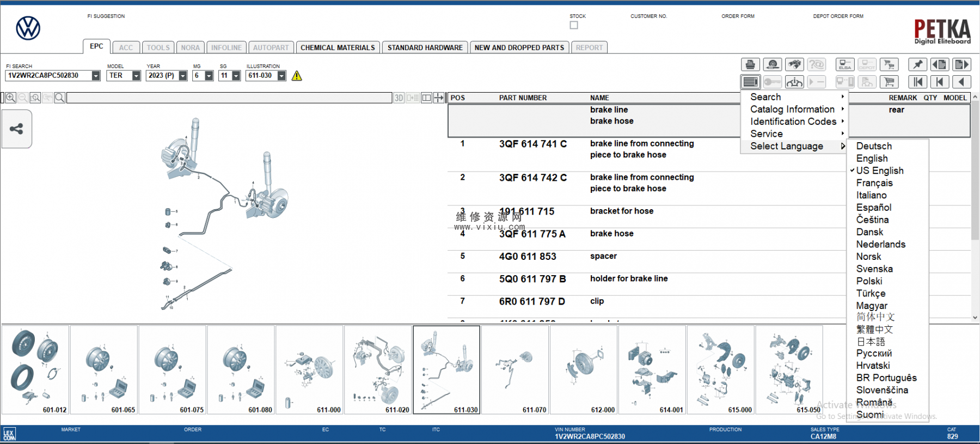The image size is (980, 444).
Task: Click the parts list vertical scrollbar
Action: [x=975, y=170]
